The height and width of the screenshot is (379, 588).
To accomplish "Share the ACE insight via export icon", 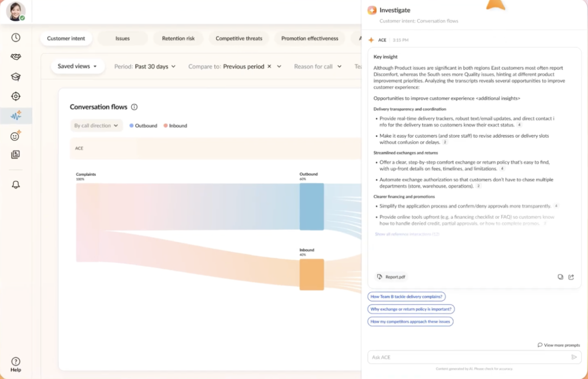I will coord(571,277).
